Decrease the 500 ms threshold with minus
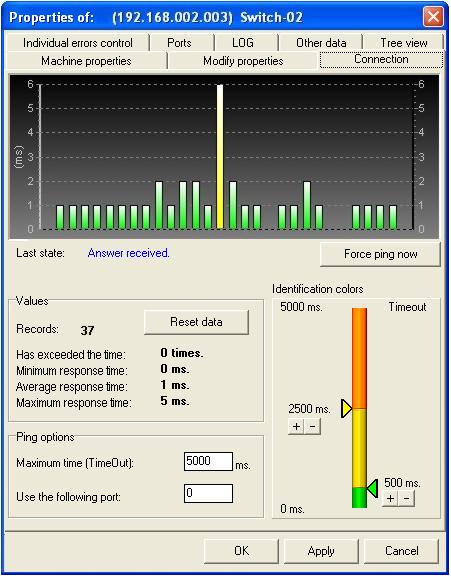The height and width of the screenshot is (576, 451). click(x=406, y=498)
